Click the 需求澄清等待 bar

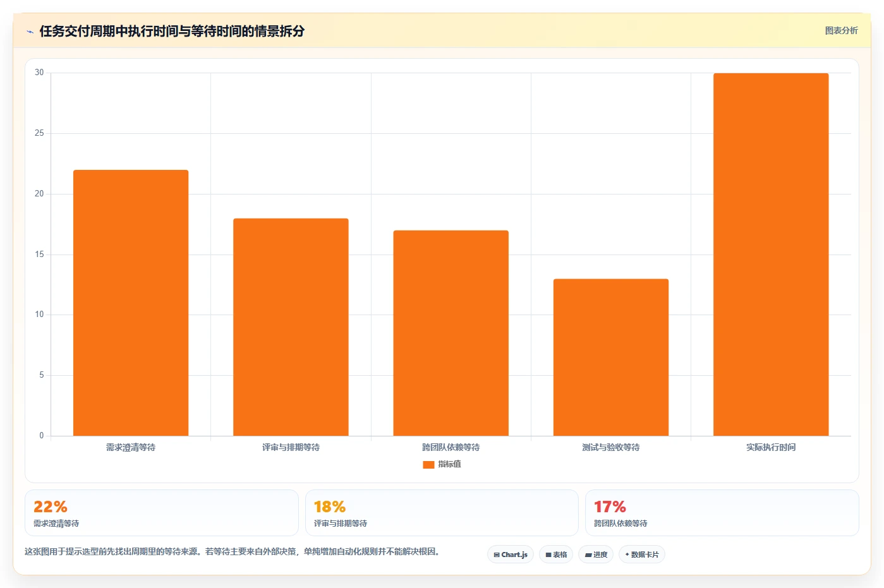coord(131,303)
